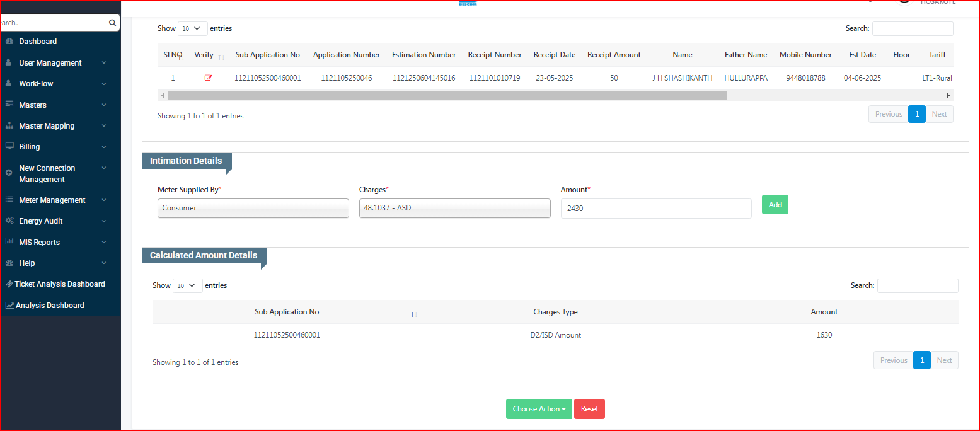Sort by the Verify column arrows
This screenshot has width=980, height=431.
point(221,57)
